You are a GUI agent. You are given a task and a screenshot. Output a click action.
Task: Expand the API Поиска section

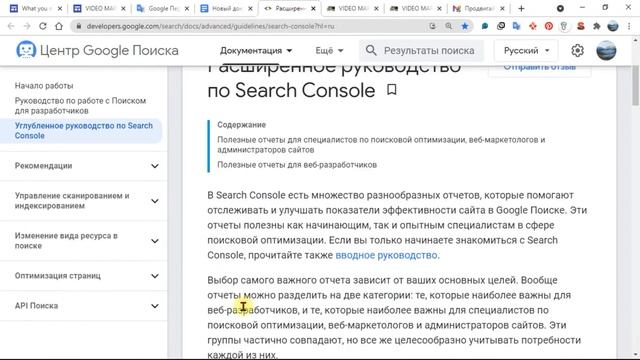tap(84, 306)
